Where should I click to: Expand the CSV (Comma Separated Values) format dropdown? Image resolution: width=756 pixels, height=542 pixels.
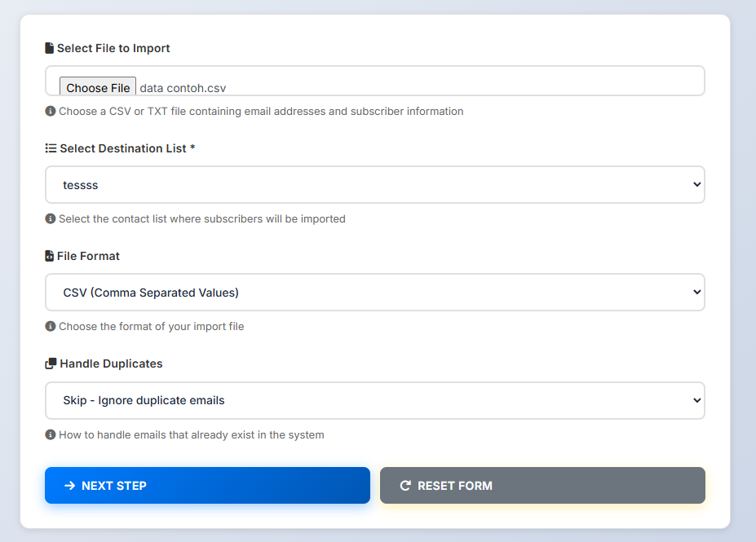click(374, 293)
